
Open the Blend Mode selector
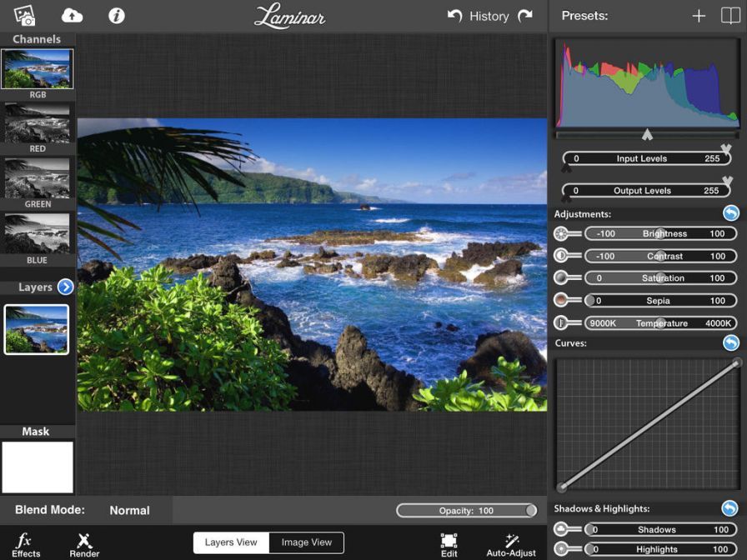click(129, 510)
